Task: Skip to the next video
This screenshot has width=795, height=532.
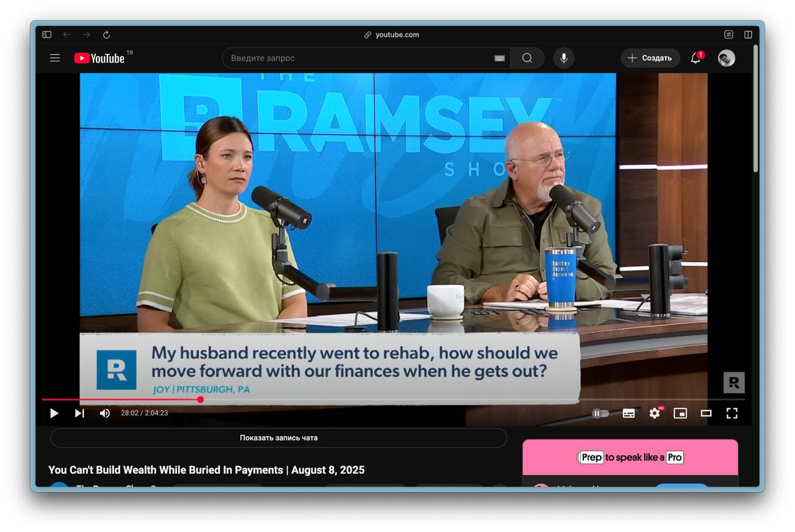Action: pyautogui.click(x=79, y=413)
